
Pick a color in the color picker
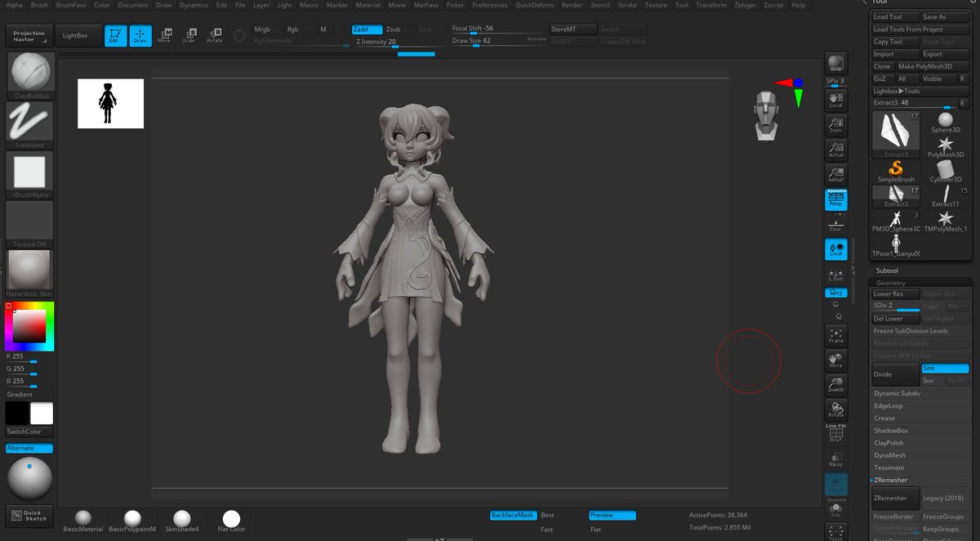pyautogui.click(x=29, y=325)
